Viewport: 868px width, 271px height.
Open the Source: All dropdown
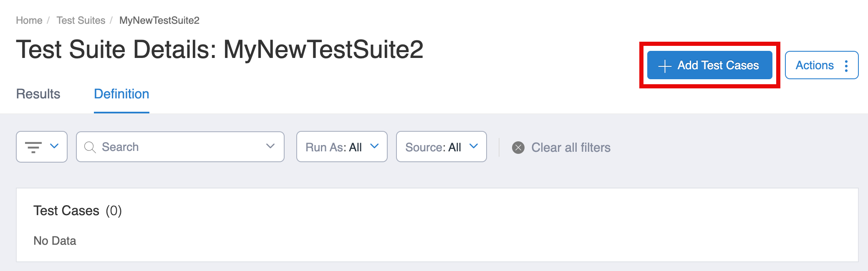click(441, 147)
